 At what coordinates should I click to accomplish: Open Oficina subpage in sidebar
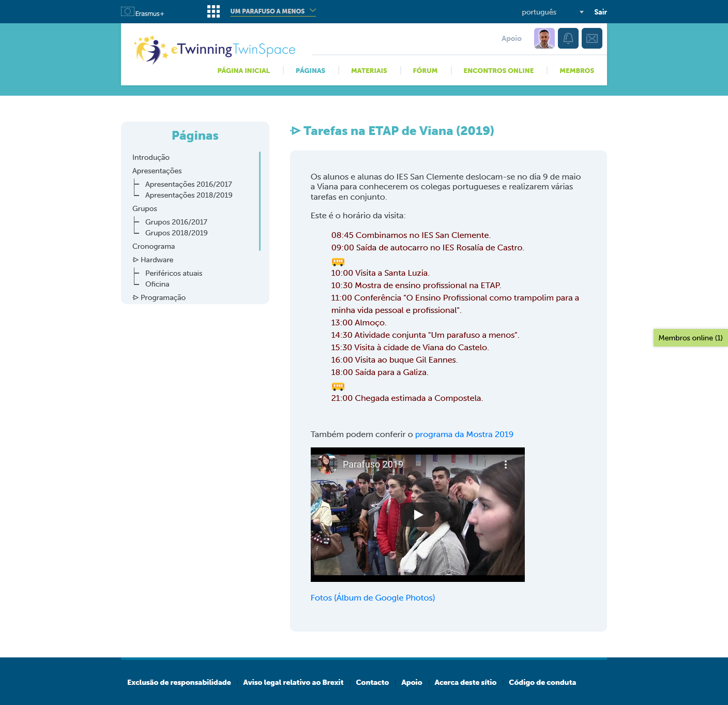pos(157,284)
